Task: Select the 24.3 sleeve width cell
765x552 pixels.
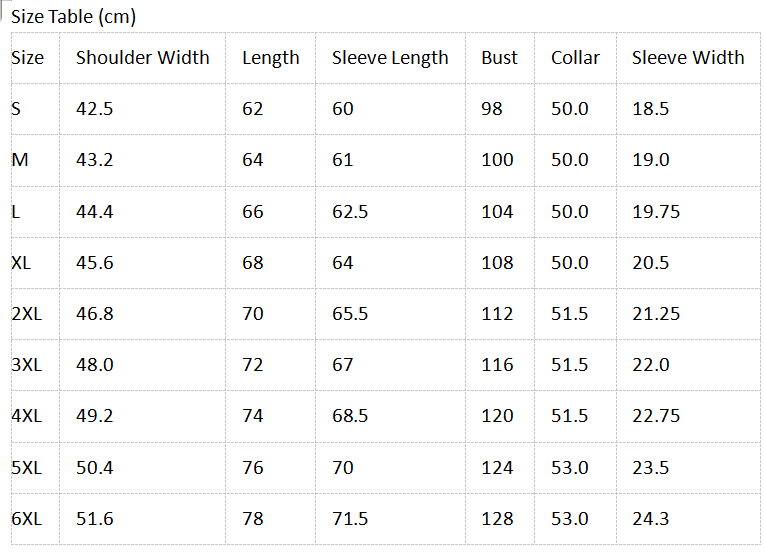Action: pyautogui.click(x=651, y=519)
